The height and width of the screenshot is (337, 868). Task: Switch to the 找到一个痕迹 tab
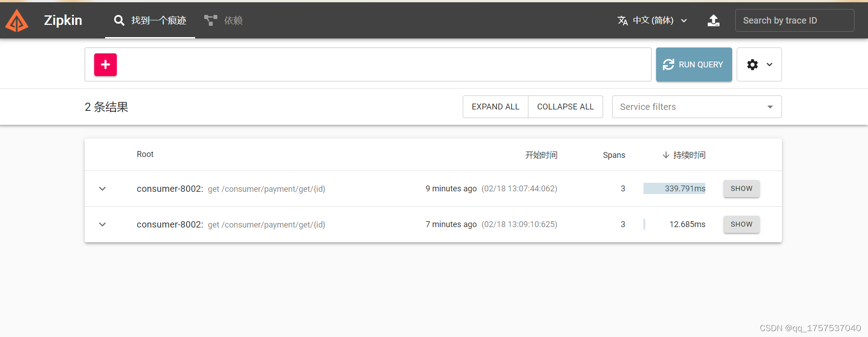(x=150, y=20)
